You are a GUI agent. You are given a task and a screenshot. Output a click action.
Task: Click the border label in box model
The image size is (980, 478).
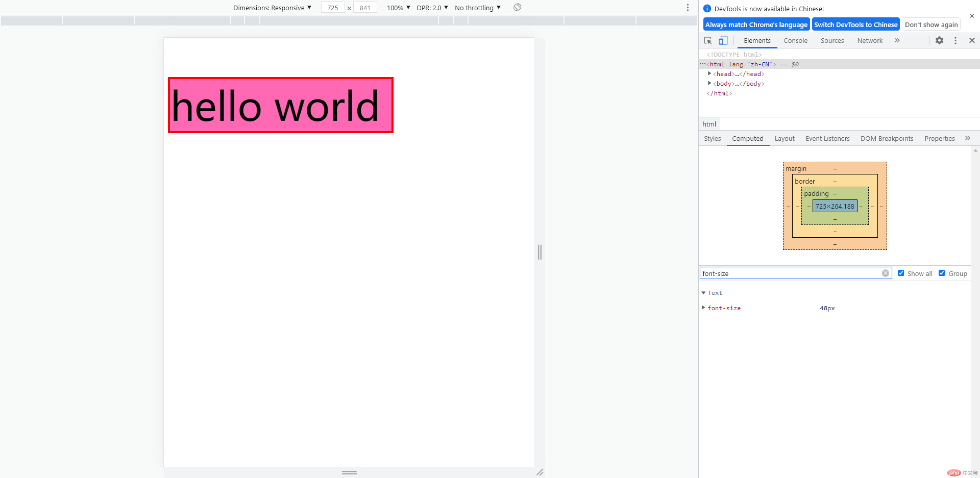pos(804,181)
